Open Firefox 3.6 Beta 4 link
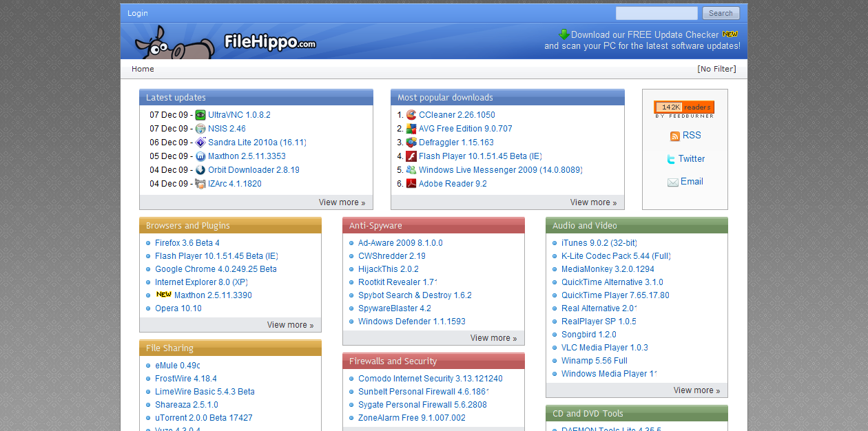 click(187, 243)
